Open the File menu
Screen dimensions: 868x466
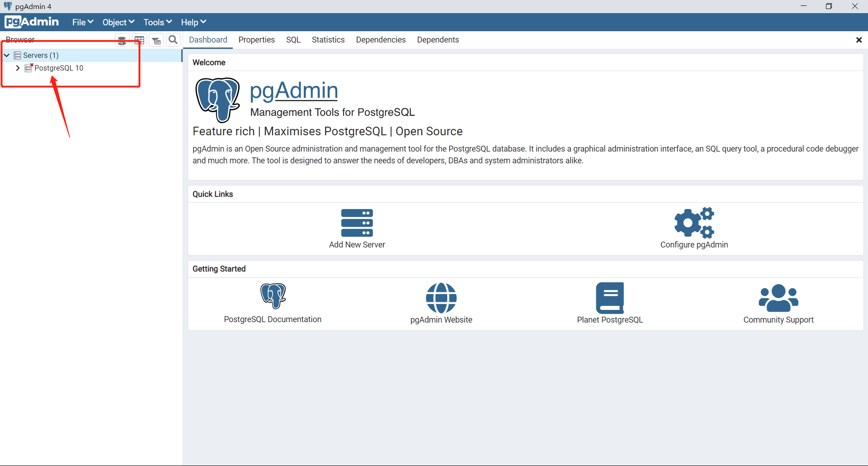pyautogui.click(x=83, y=22)
